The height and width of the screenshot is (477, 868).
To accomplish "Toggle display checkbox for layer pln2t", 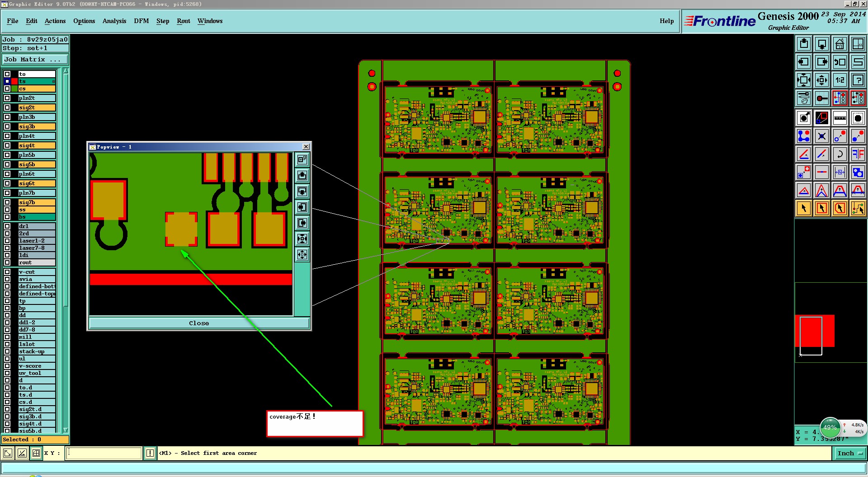I will point(7,98).
